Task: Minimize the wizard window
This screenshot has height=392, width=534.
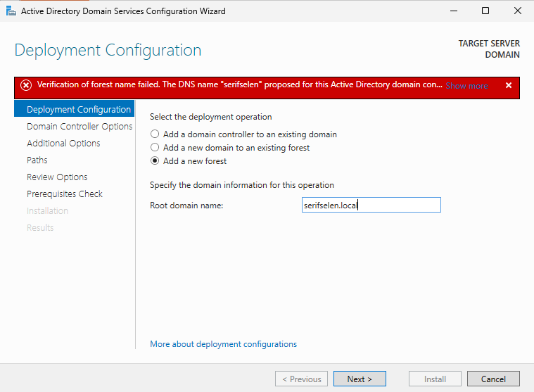Action: pyautogui.click(x=453, y=11)
